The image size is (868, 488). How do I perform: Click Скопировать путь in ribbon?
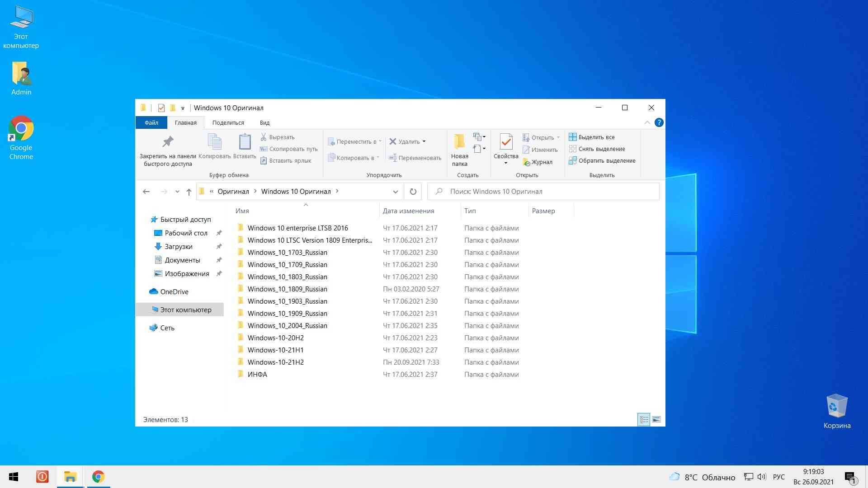289,149
